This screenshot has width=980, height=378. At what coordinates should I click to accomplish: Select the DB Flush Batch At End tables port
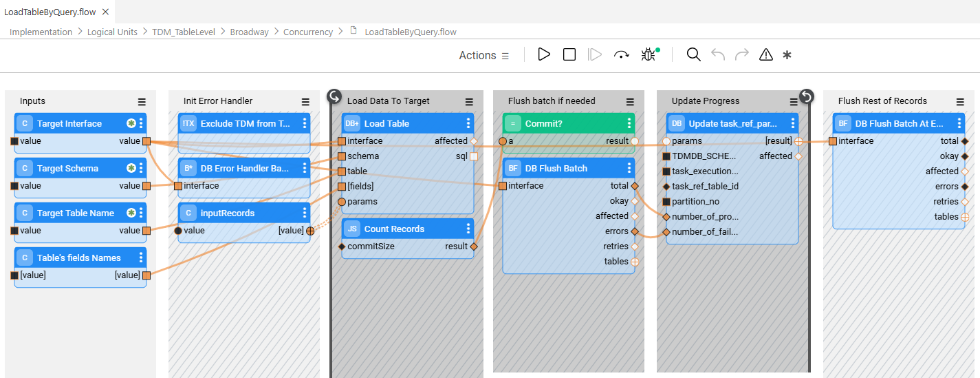(x=965, y=217)
